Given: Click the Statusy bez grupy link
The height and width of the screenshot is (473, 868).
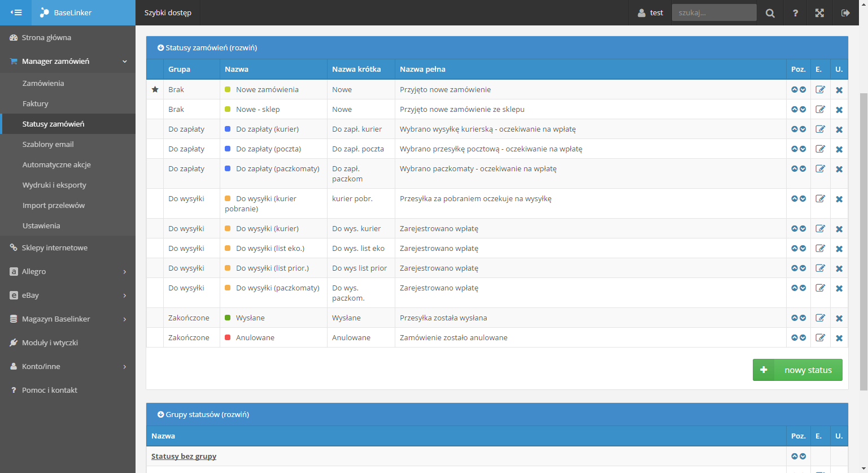Looking at the screenshot, I should click(184, 456).
